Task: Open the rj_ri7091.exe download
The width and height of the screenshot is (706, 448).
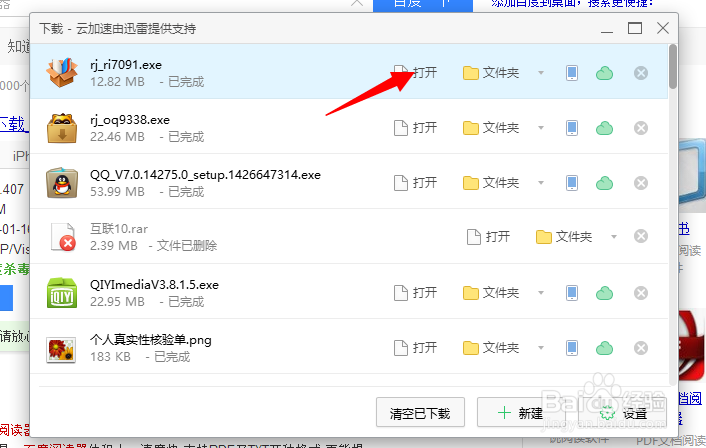Action: tap(415, 72)
